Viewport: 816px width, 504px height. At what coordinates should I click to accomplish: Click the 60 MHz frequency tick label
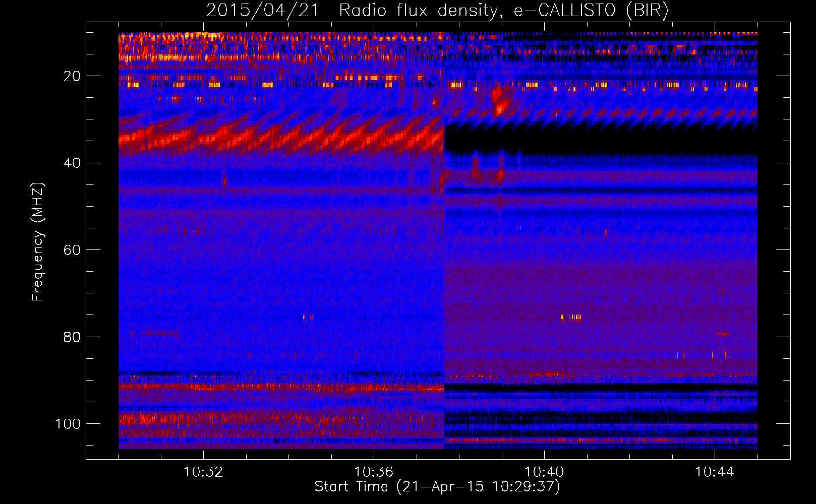click(x=72, y=250)
